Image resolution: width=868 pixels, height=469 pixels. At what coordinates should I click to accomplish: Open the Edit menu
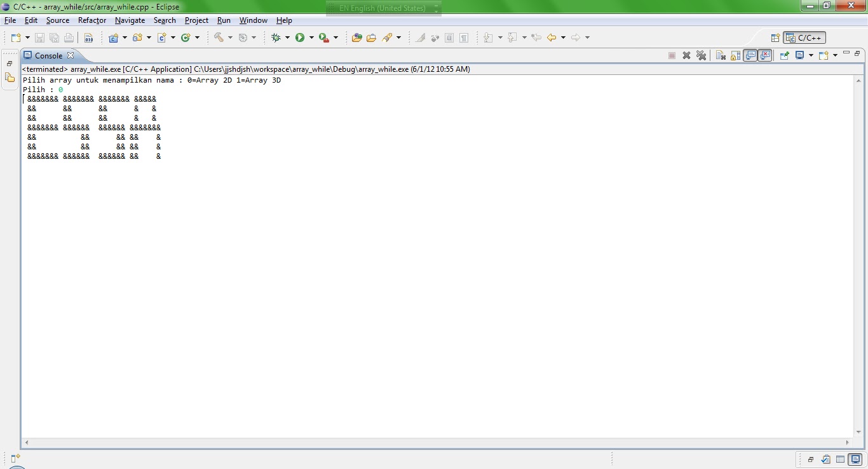click(31, 20)
